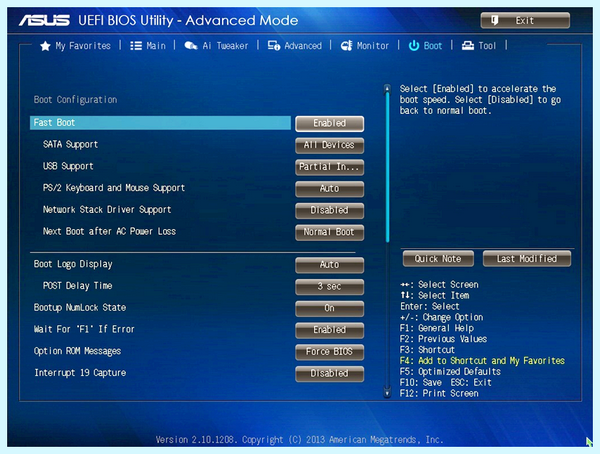Screen dimensions: 600x454
Task: Click the Last Modified button
Action: [527, 259]
